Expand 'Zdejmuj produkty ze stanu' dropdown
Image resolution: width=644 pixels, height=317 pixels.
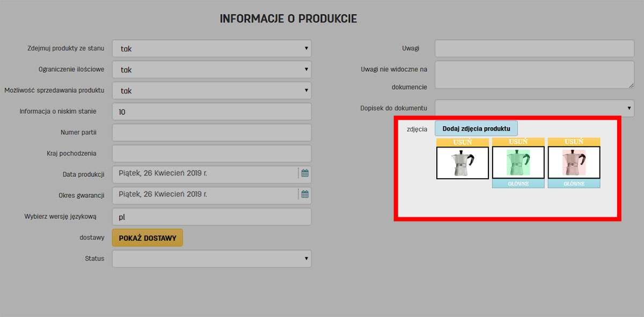coord(211,48)
